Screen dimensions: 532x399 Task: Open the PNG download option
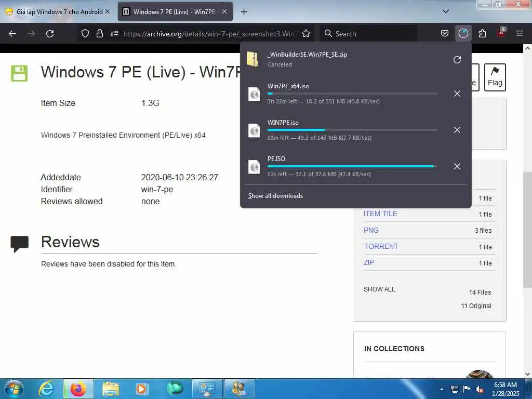click(x=371, y=230)
